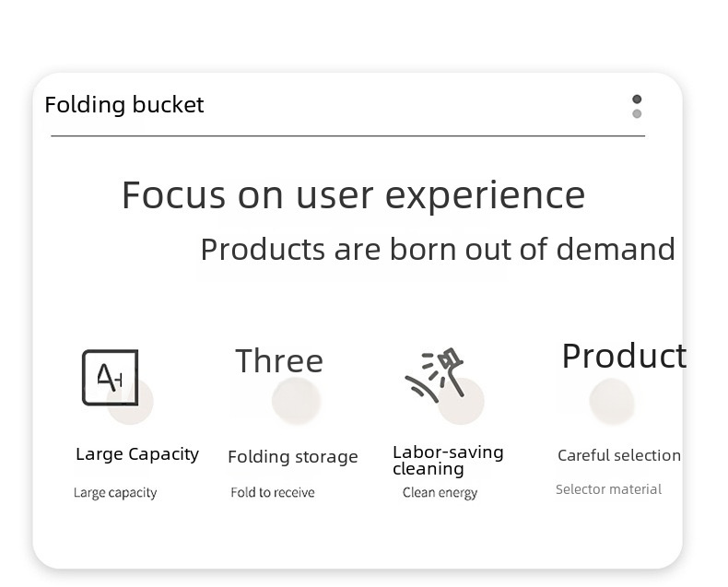Click the beige circle under the word Product

612,401
